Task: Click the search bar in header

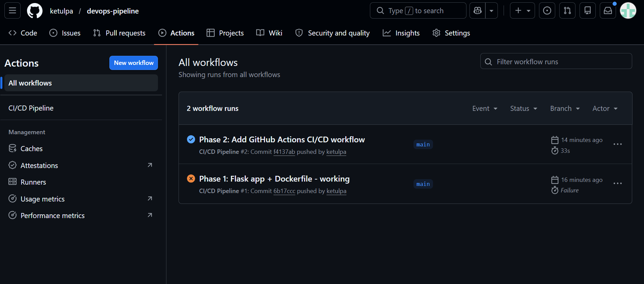Action: (418, 10)
